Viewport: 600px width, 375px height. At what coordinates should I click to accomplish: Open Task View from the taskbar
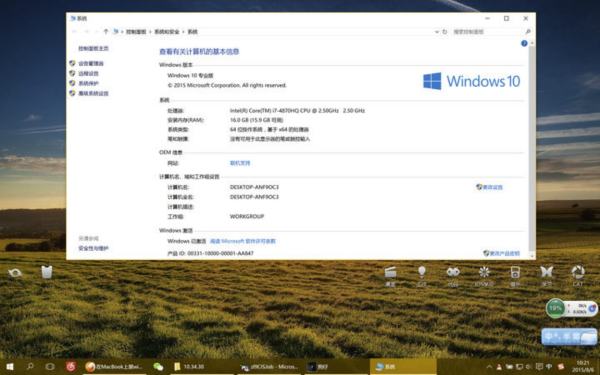[x=50, y=367]
